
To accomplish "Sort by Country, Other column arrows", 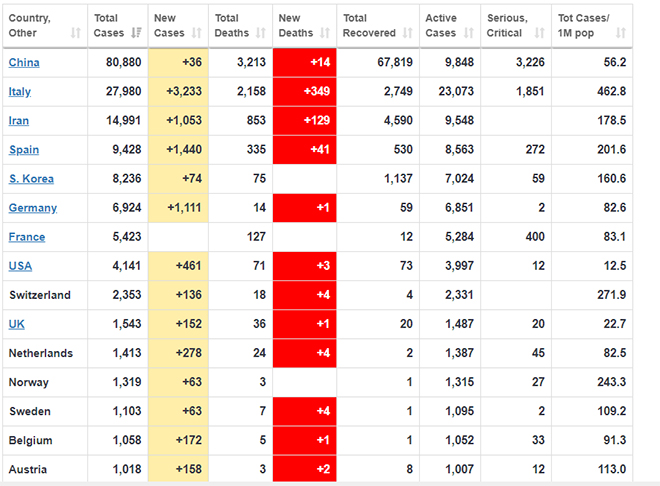I will click(76, 33).
